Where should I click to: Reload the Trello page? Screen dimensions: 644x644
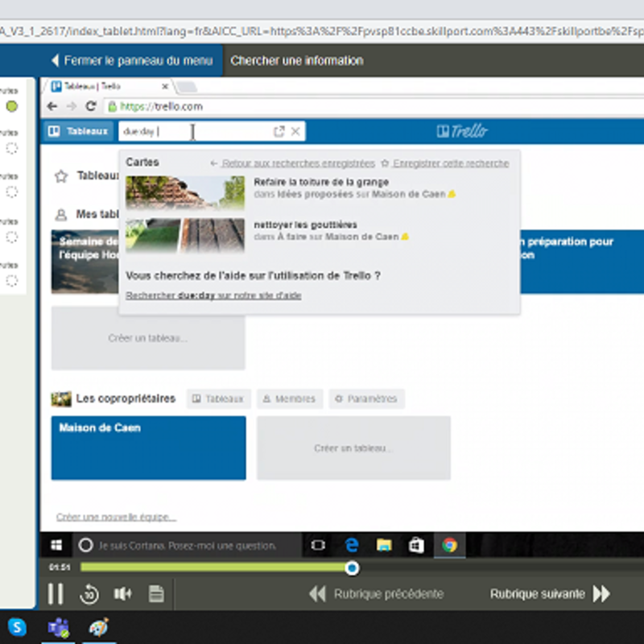pyautogui.click(x=91, y=106)
